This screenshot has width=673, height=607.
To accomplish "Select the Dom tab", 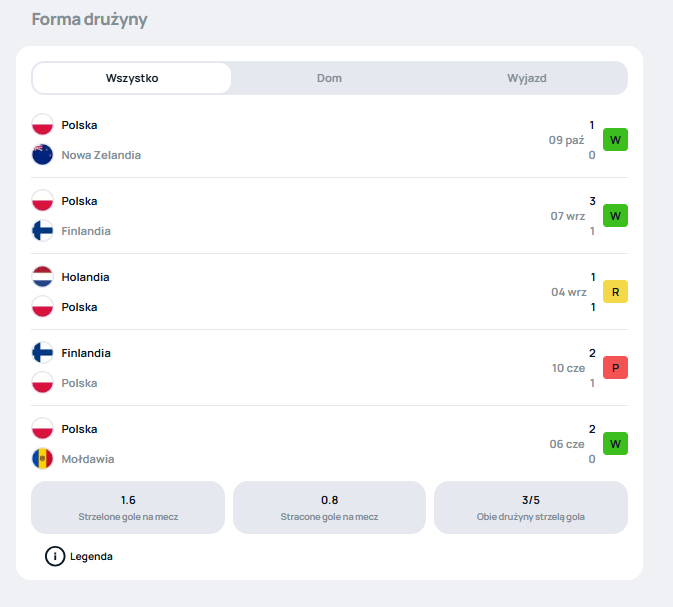I will point(329,78).
